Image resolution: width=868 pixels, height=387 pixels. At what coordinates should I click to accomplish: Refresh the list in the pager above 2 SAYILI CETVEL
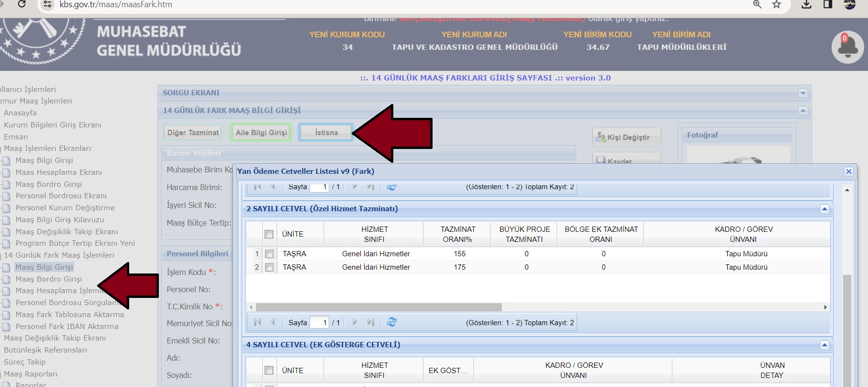[391, 187]
